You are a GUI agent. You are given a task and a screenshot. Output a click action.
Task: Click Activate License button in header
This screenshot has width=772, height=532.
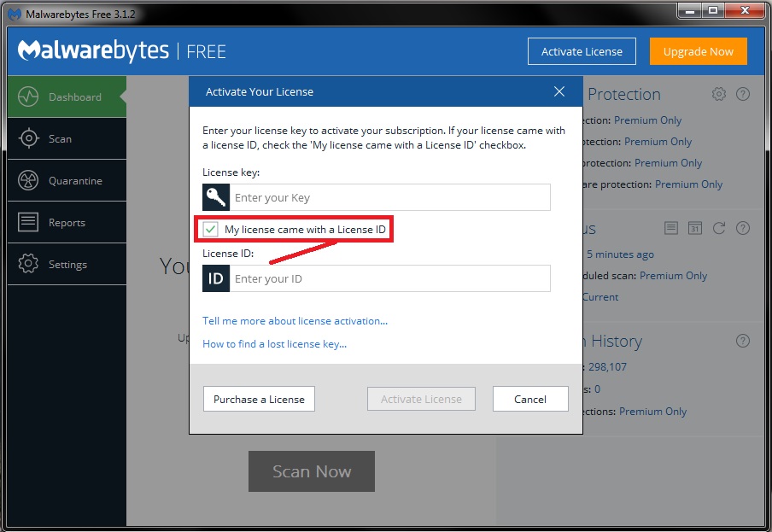[582, 51]
